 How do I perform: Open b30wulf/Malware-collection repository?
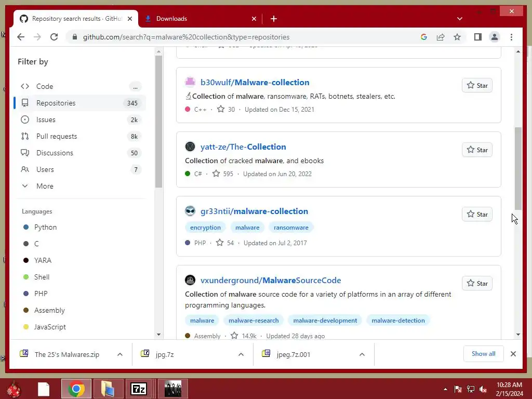pos(255,82)
